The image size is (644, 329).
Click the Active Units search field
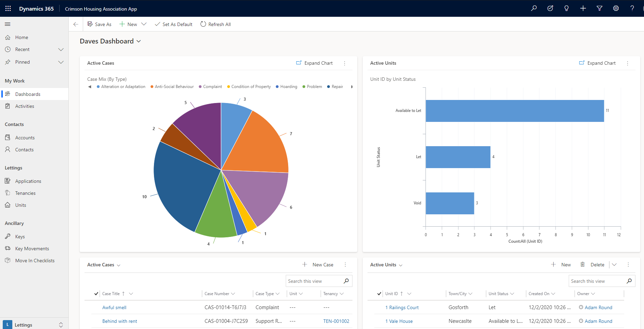click(x=597, y=281)
